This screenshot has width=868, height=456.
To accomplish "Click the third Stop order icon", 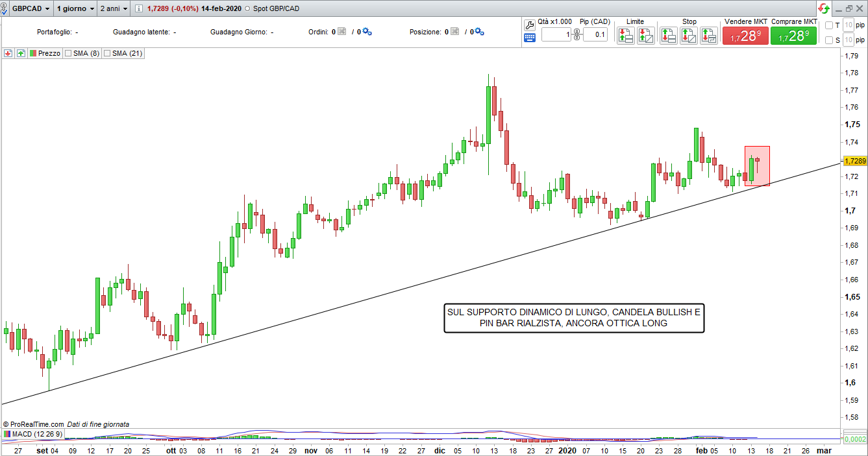I will click(708, 36).
